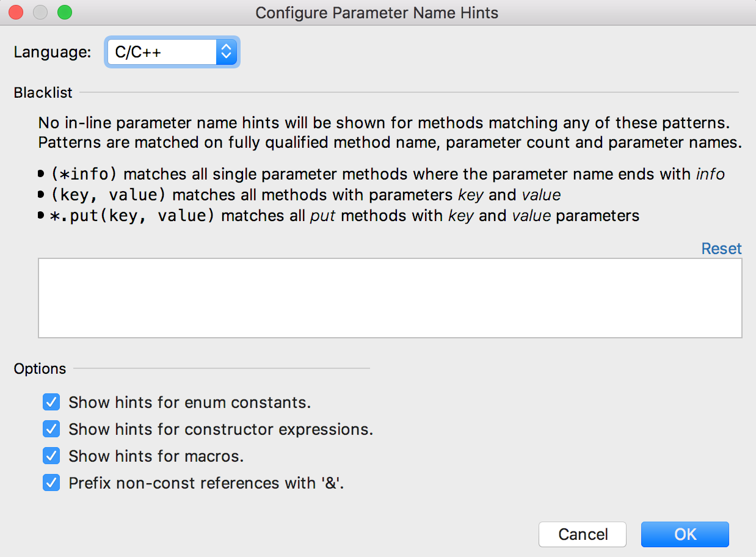Select the Blacklist section heading
The height and width of the screenshot is (557, 756).
coord(43,93)
